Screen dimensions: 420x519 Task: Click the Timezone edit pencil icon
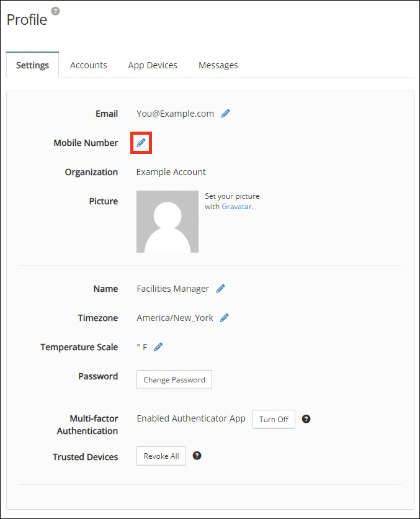tap(225, 318)
